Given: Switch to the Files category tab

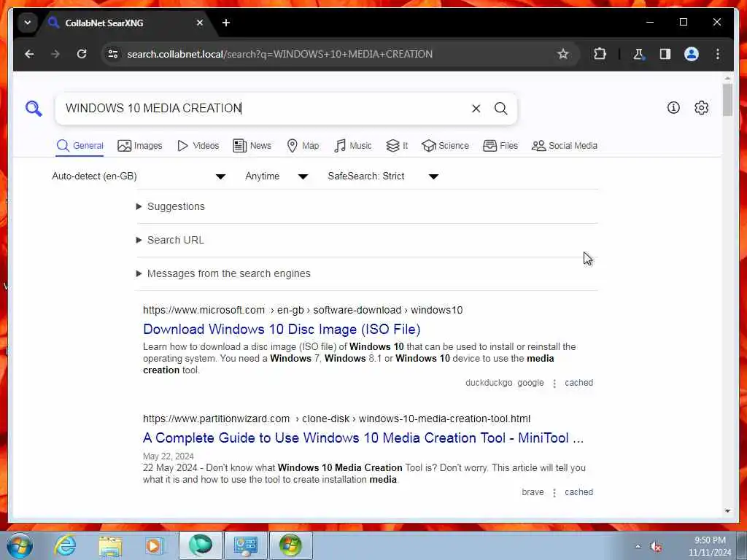Looking at the screenshot, I should click(x=500, y=146).
